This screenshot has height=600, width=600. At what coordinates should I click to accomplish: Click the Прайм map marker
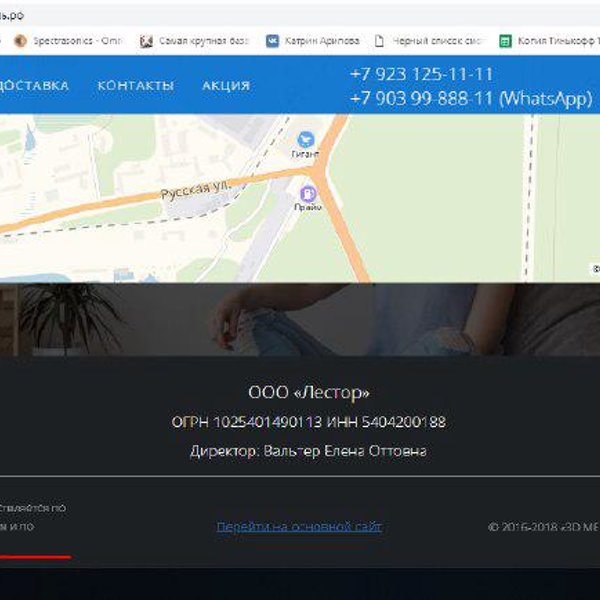click(x=308, y=194)
